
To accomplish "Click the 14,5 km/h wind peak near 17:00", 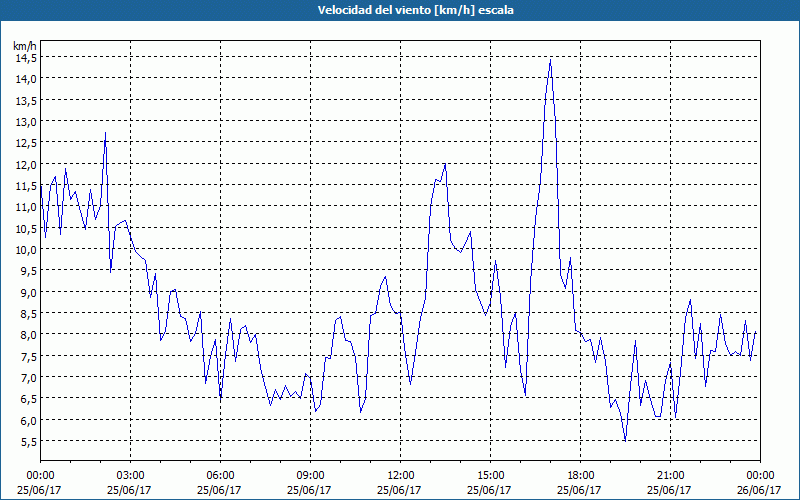I will click(x=550, y=60).
